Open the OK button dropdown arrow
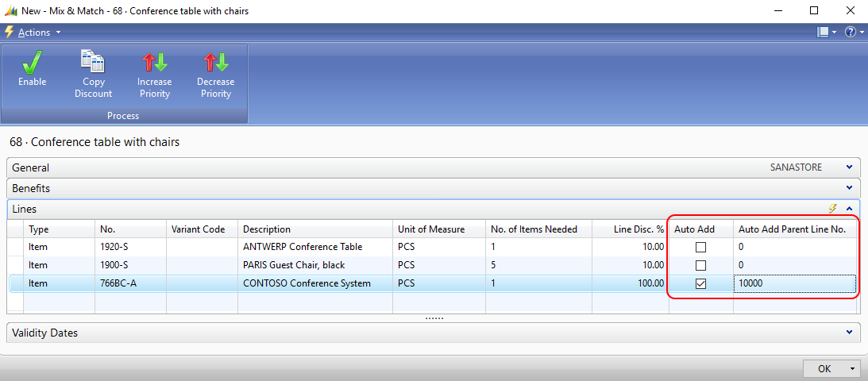 [x=852, y=369]
